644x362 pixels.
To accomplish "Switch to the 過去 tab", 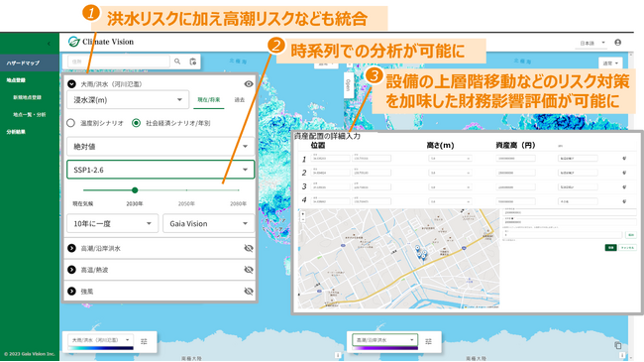I will click(240, 99).
